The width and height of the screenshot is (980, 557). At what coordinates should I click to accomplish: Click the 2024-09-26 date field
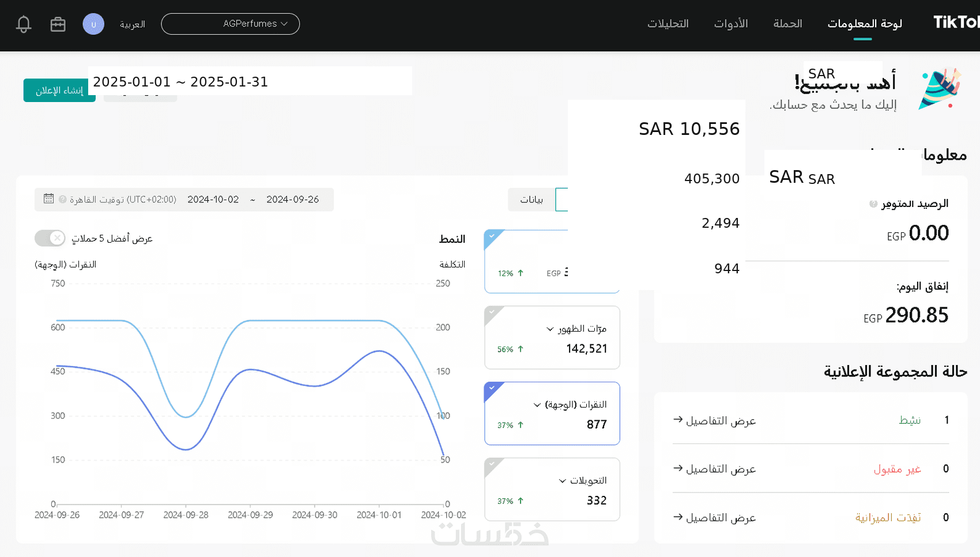click(x=292, y=200)
